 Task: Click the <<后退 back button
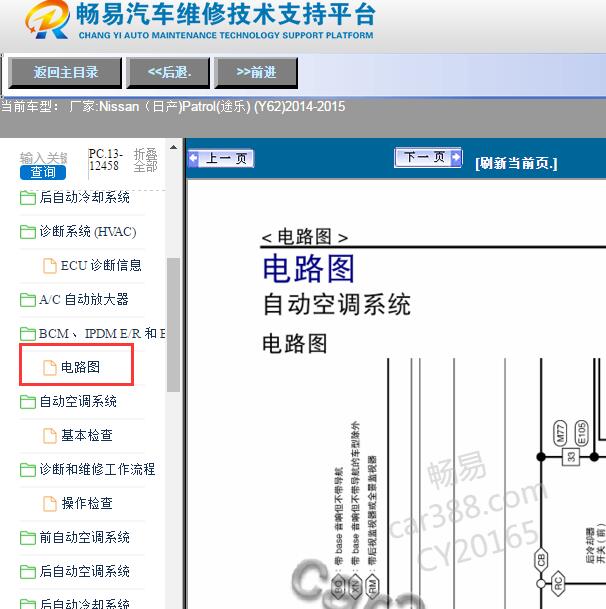tap(169, 72)
